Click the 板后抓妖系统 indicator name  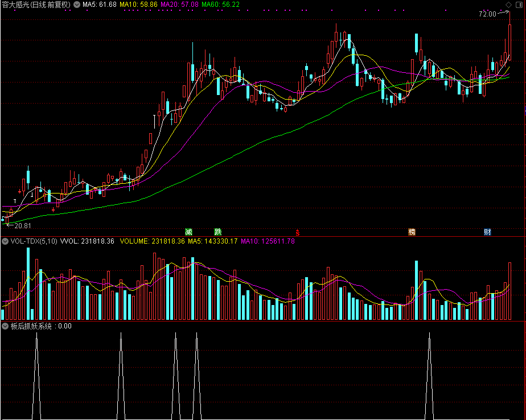(x=31, y=326)
